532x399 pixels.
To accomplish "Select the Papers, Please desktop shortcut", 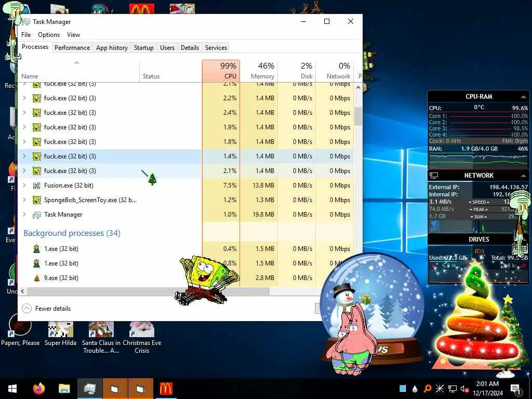I will pos(20,329).
